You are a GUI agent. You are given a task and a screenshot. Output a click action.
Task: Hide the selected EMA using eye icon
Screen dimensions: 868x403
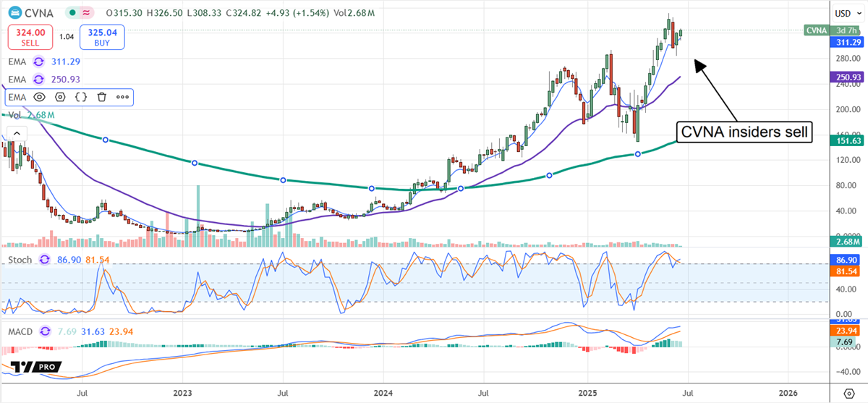point(39,97)
